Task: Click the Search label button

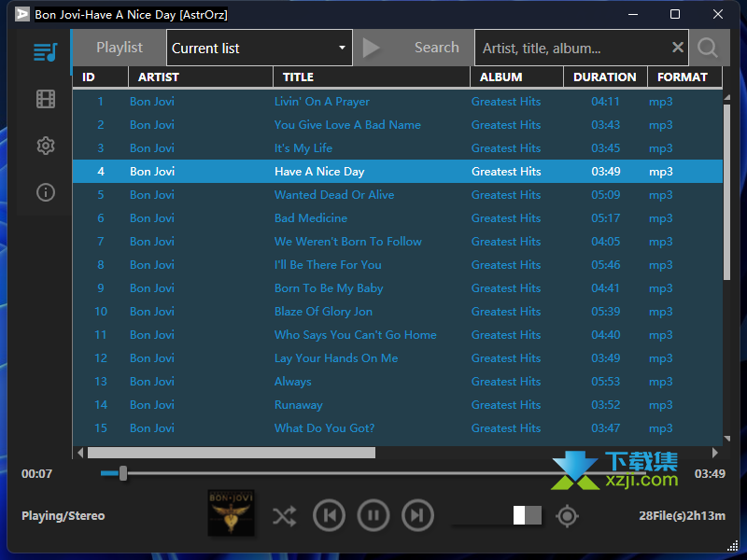Action: coord(436,48)
